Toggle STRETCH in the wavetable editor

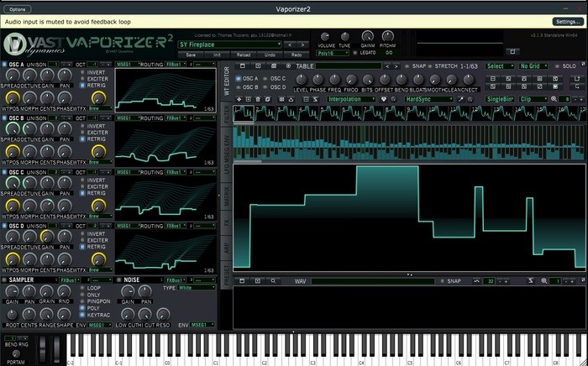tap(430, 66)
